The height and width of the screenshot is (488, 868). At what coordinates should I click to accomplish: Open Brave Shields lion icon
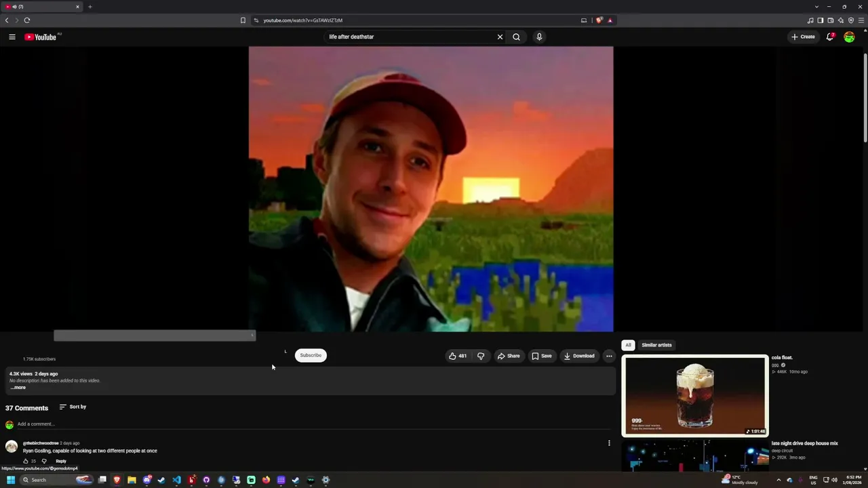click(599, 20)
